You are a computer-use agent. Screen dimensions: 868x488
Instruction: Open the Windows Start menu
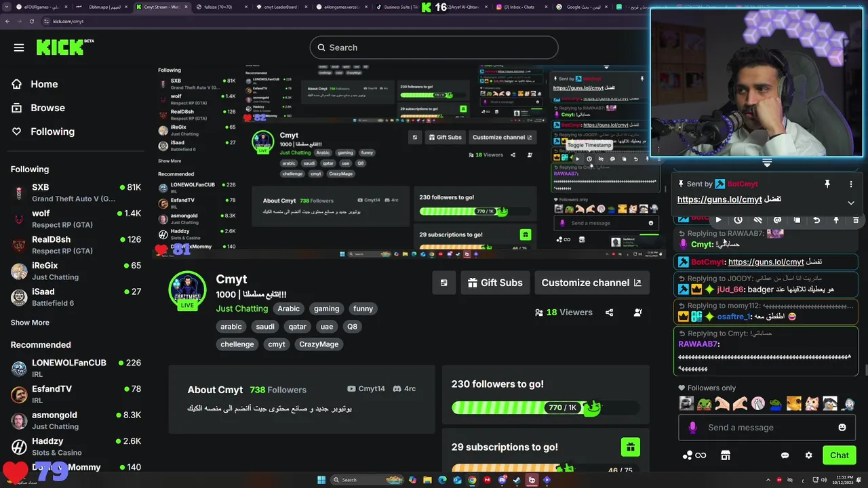(321, 480)
